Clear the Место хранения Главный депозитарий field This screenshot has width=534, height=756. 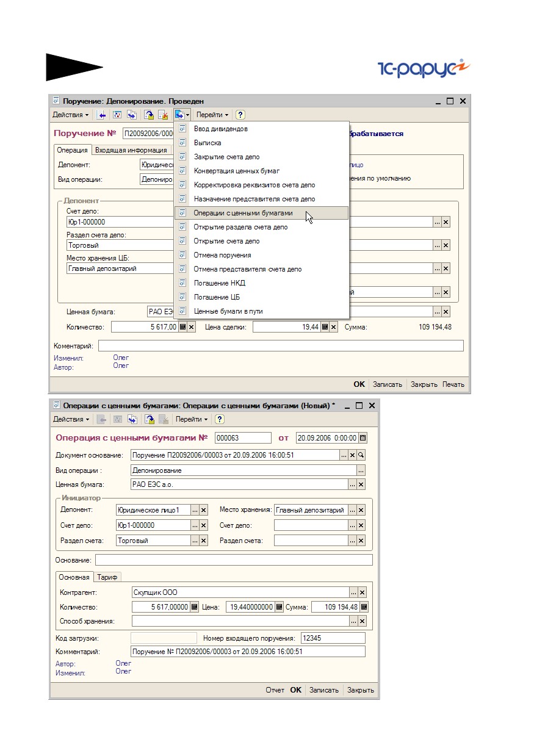(x=361, y=510)
